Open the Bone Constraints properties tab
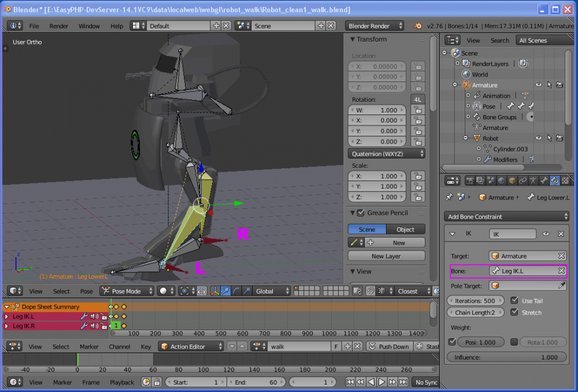Image resolution: width=578 pixels, height=392 pixels. 555,180
